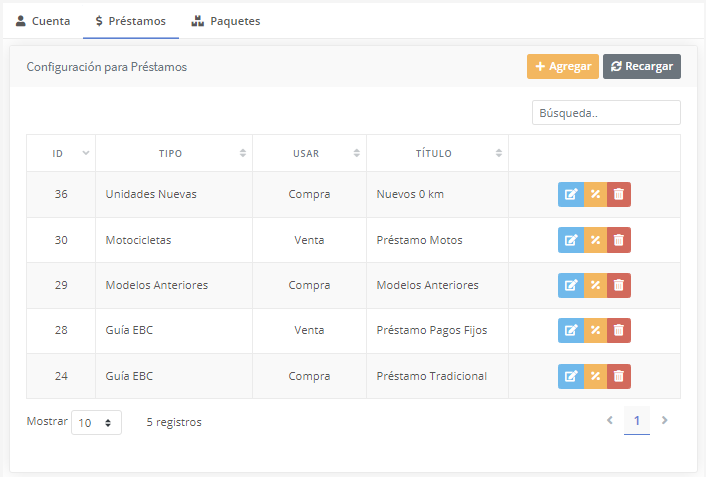
Task: Open percent settings for Préstamo Pagos Fijos
Action: point(595,330)
